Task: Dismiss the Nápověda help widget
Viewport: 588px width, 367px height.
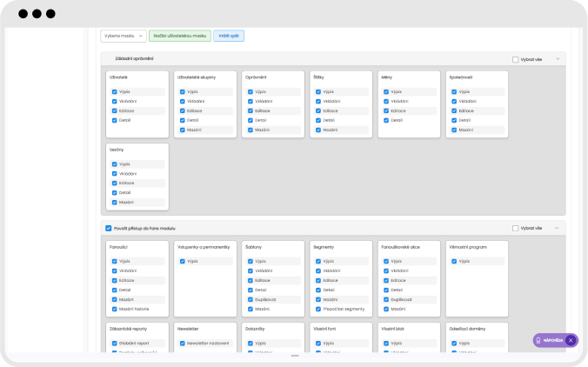Action: [571, 340]
